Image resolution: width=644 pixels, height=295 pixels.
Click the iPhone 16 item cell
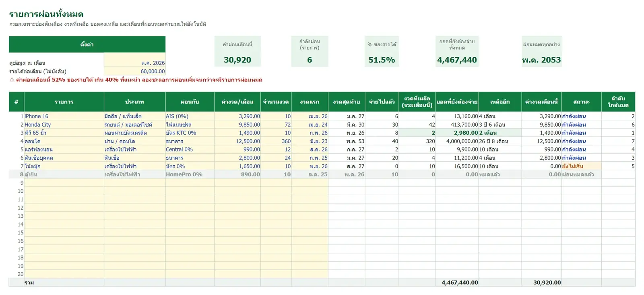(64, 116)
